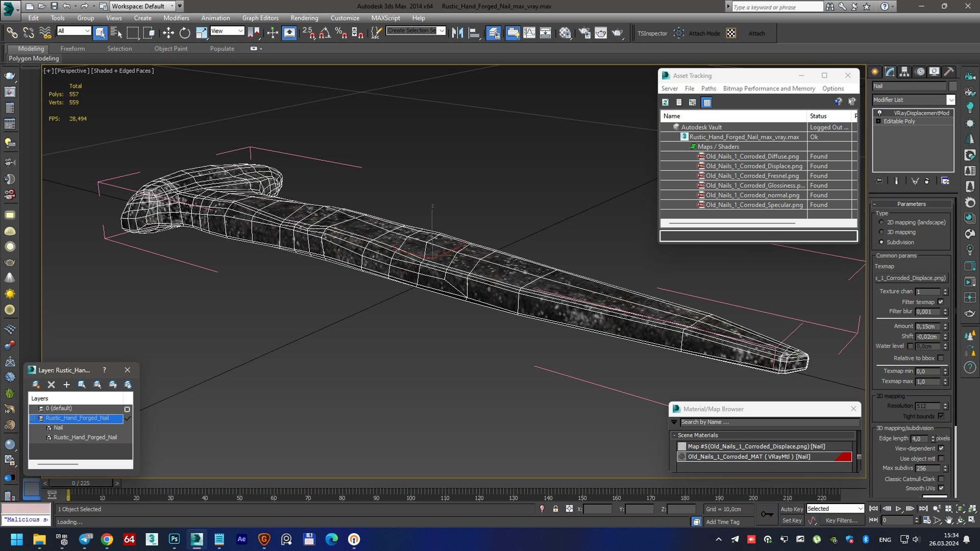Toggle VRayDisplacementMod lightbulb visibility
Viewport: 980px width, 551px height.
click(879, 113)
